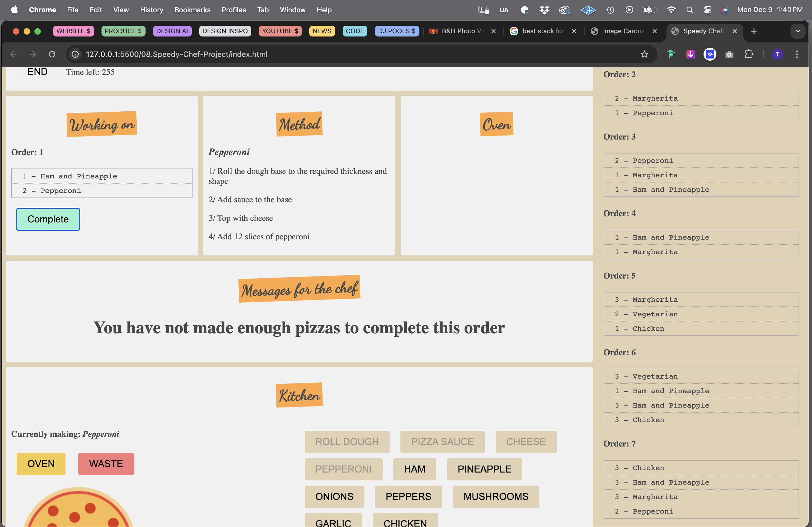Open the DESIGN INSPO tab group

[225, 31]
